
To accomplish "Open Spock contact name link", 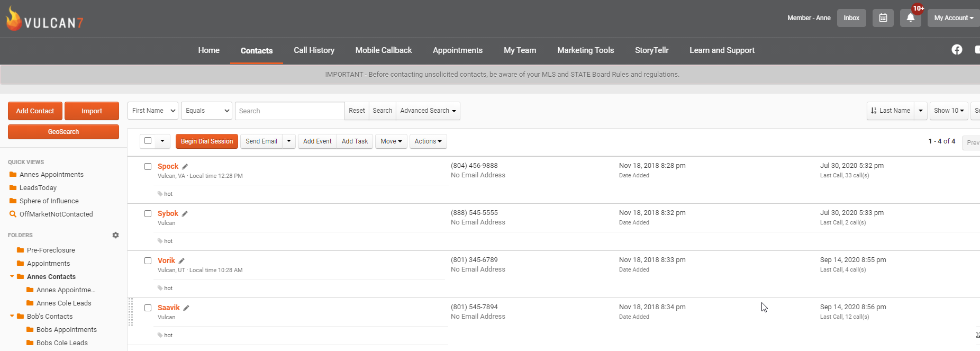I will tap(168, 166).
